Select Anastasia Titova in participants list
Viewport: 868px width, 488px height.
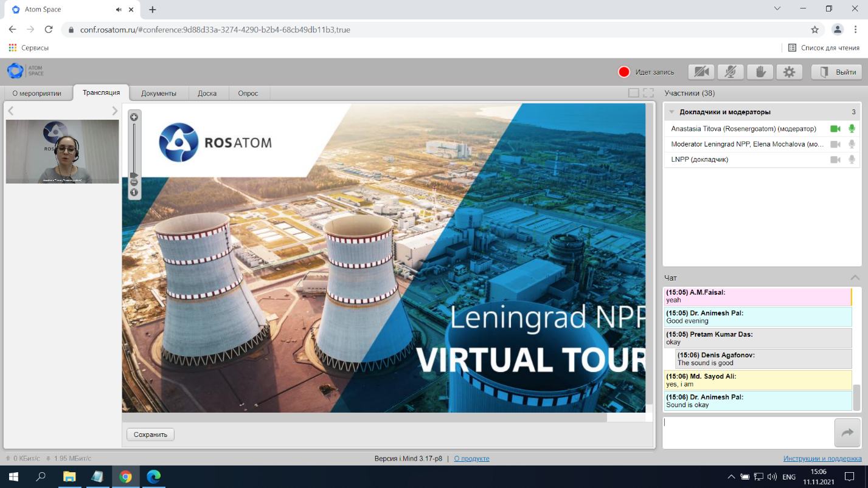pos(762,129)
